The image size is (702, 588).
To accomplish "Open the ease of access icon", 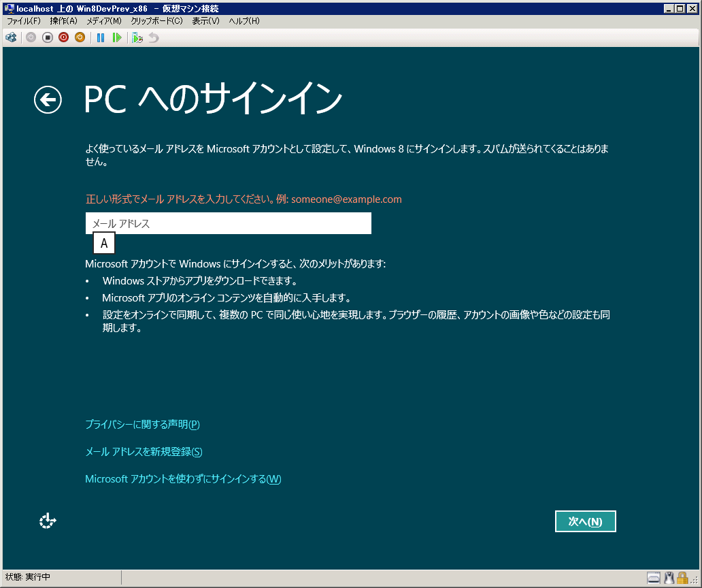I will pos(48,521).
